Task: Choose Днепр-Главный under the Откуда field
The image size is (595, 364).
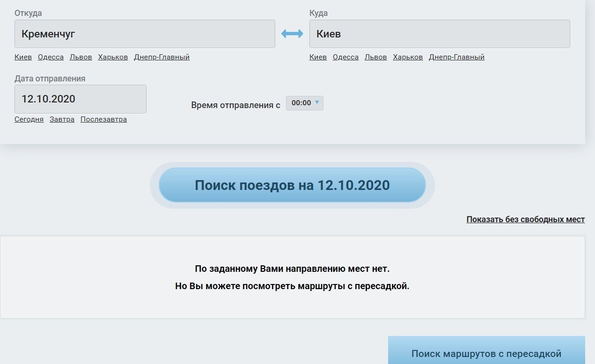Action: [x=162, y=57]
